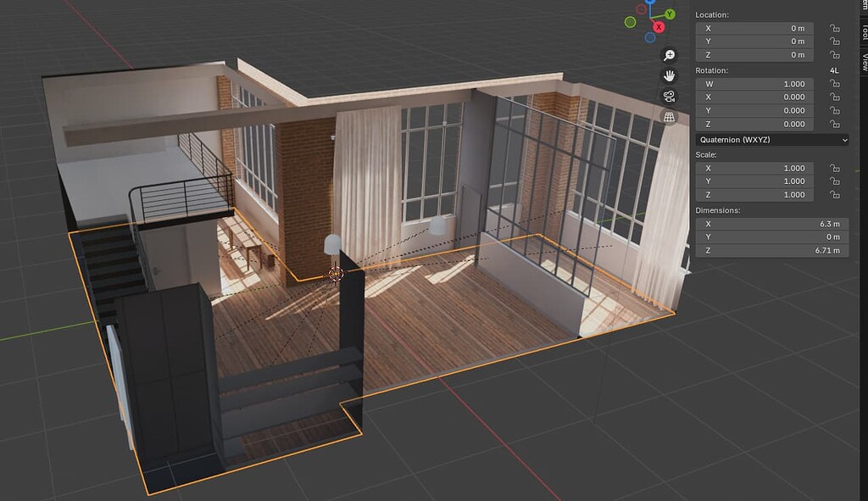Click the red X axis on navigation gizmo
Image resolution: width=868 pixels, height=501 pixels.
(x=659, y=26)
